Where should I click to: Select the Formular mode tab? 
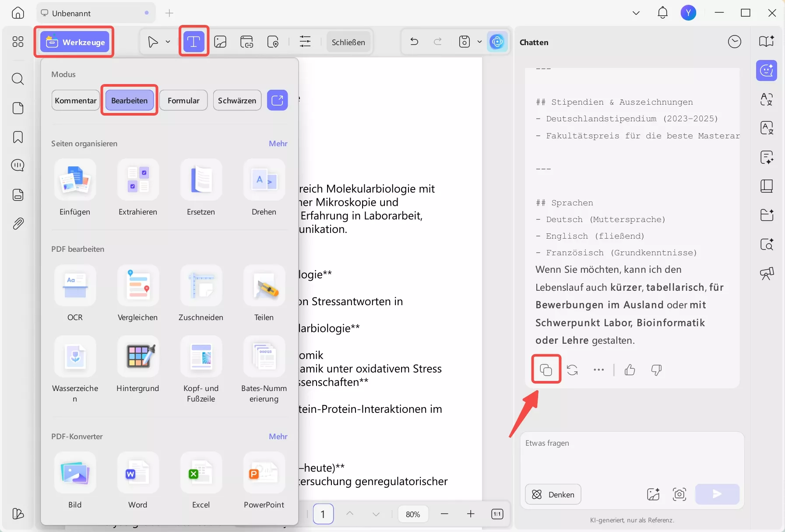(x=183, y=100)
